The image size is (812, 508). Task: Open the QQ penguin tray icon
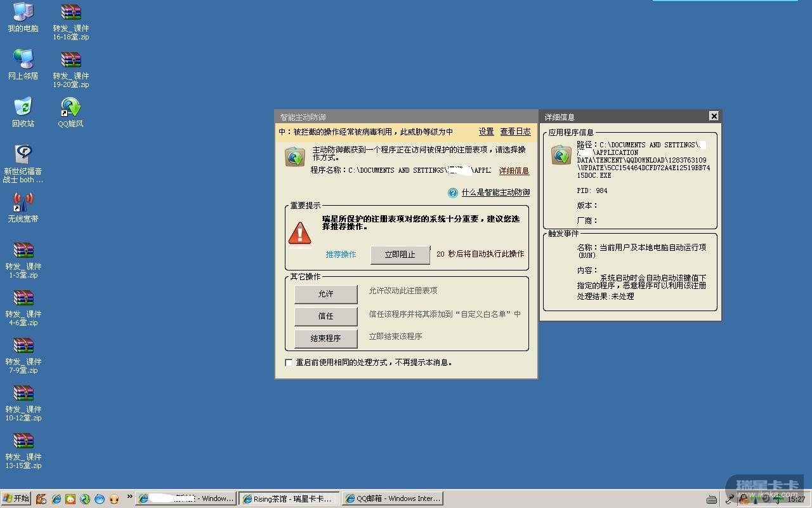(x=744, y=499)
